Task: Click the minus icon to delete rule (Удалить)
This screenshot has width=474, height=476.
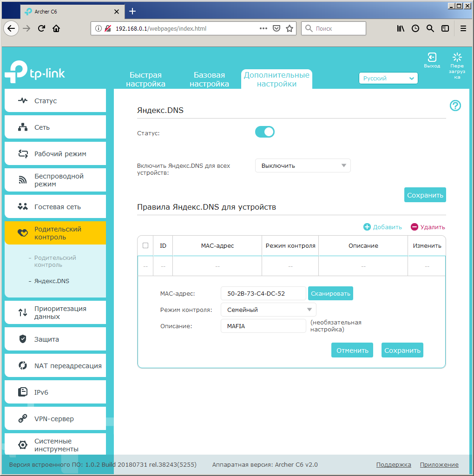Action: pos(415,227)
